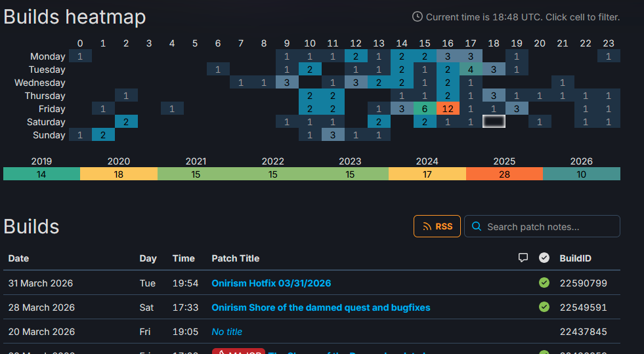
Task: Focus the Search patch notes field
Action: [542, 226]
